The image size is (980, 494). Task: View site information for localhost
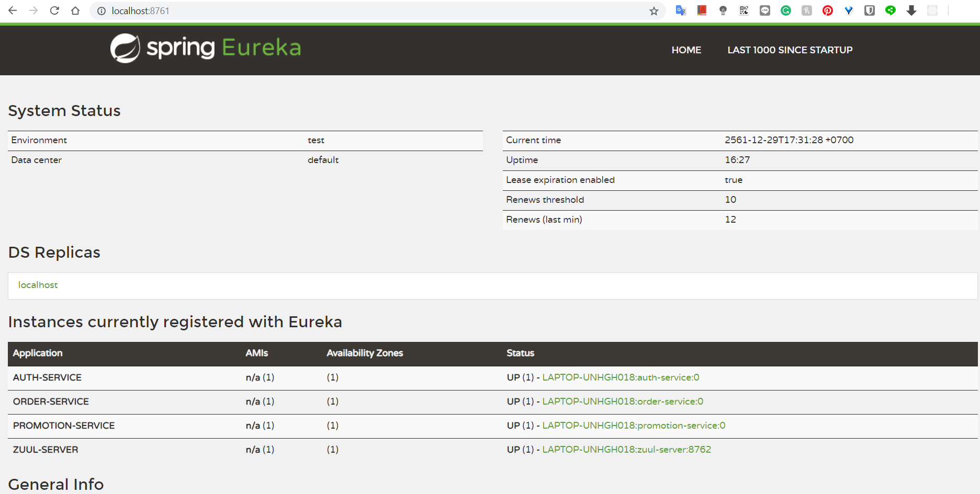102,11
